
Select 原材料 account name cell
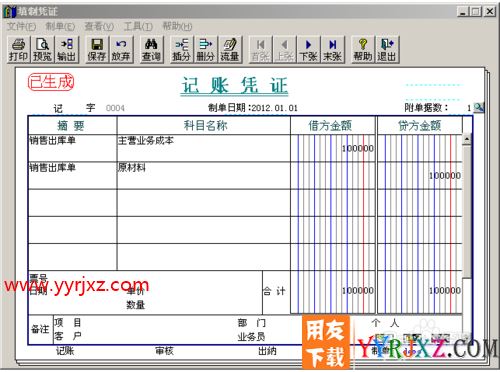click(203, 176)
